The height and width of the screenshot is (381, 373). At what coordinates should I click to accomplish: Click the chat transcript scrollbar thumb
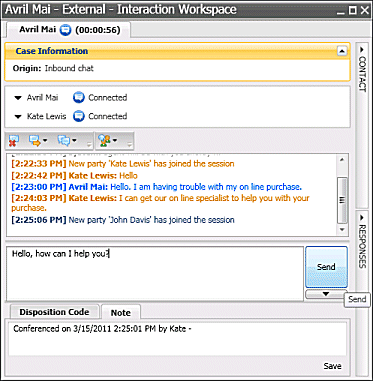[x=342, y=200]
